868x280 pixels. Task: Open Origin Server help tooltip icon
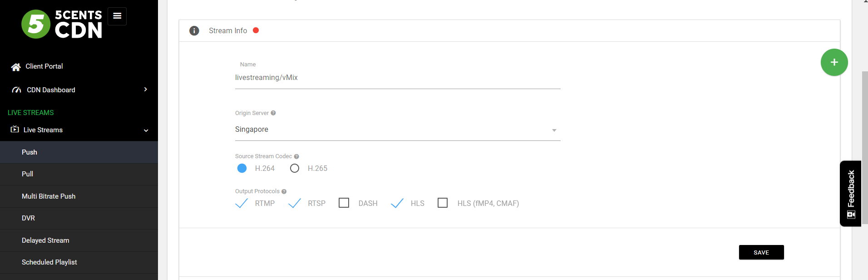tap(273, 113)
